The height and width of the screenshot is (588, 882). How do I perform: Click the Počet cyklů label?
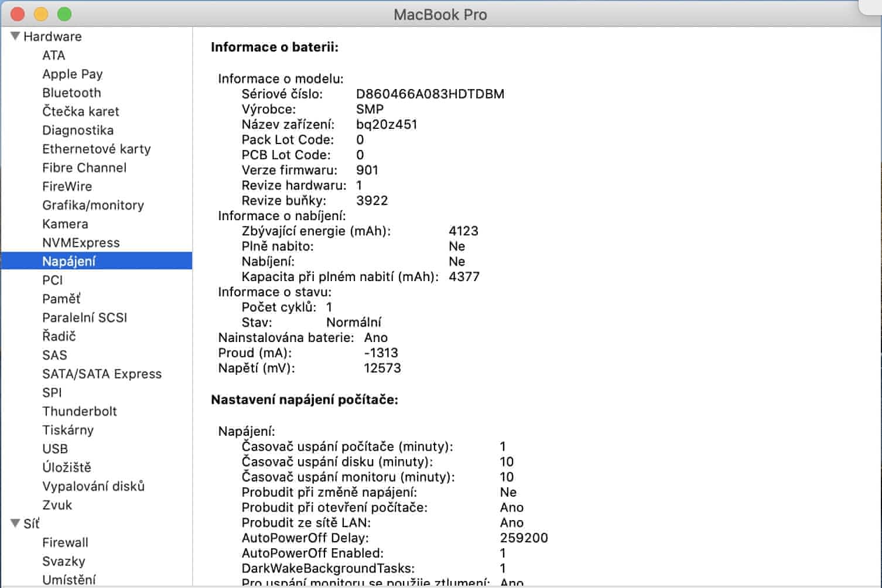pos(279,307)
